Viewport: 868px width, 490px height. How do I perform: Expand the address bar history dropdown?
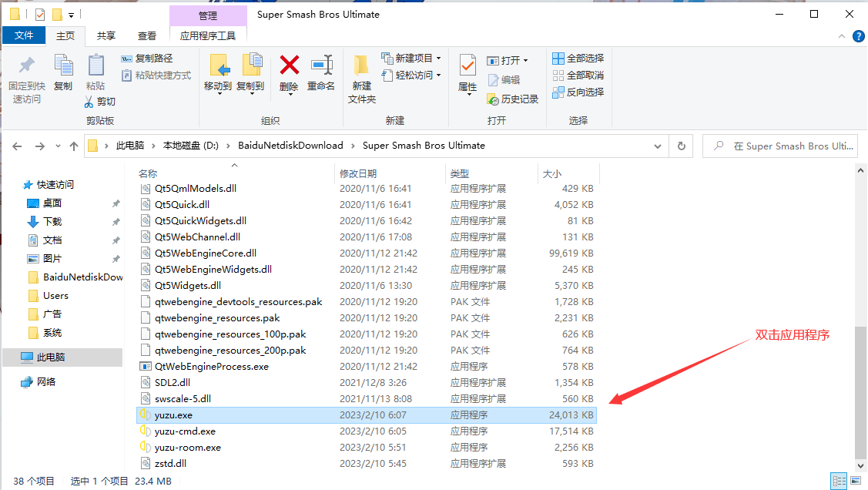point(658,146)
